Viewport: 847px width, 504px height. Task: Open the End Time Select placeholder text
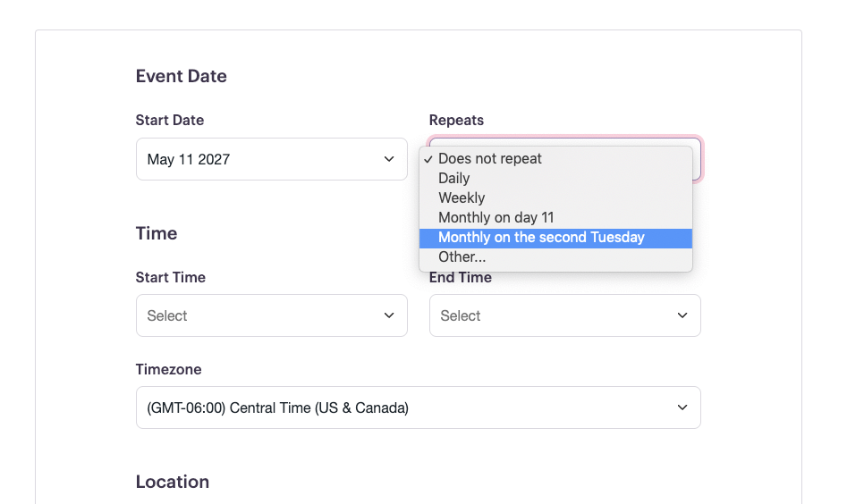[x=461, y=315]
